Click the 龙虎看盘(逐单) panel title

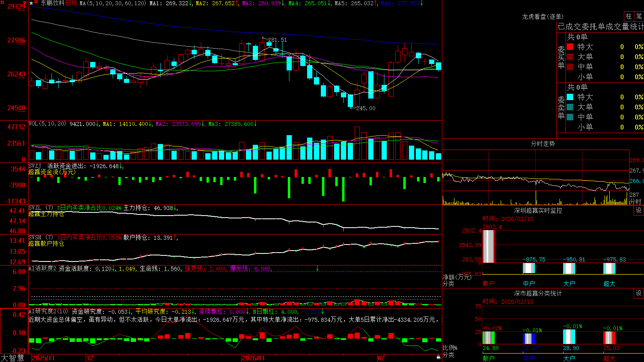click(543, 16)
